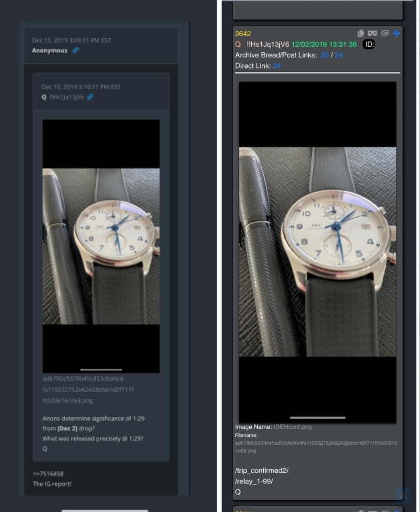Click the Dec 15, 2019 3:10:11 PM EST timestamp
420x512 pixels.
click(81, 87)
